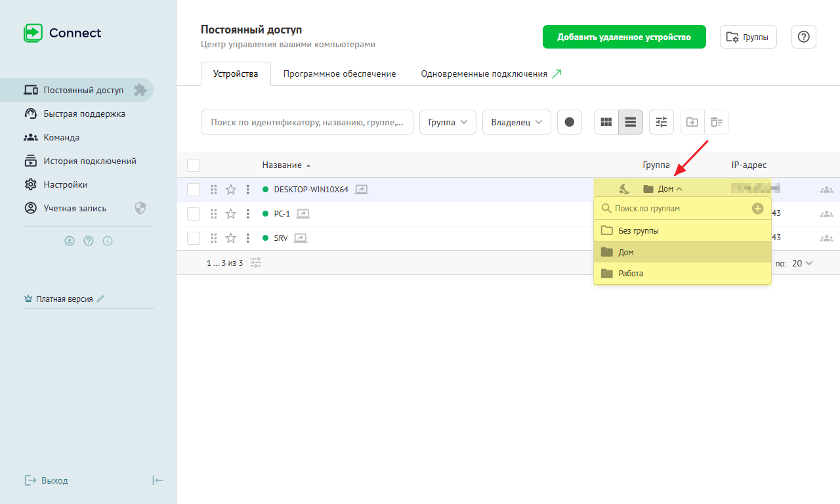Toggle the select-all checkbox in header
Image resolution: width=840 pixels, height=504 pixels.
coord(194,165)
